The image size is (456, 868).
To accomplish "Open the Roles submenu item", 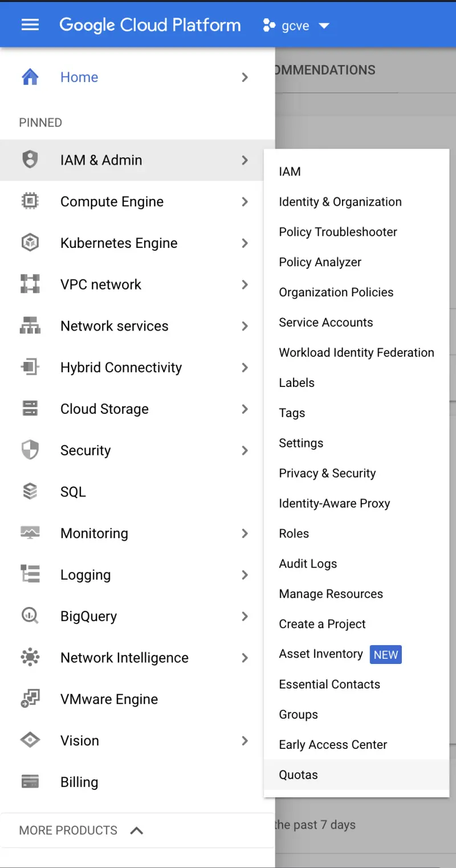I will [x=294, y=533].
